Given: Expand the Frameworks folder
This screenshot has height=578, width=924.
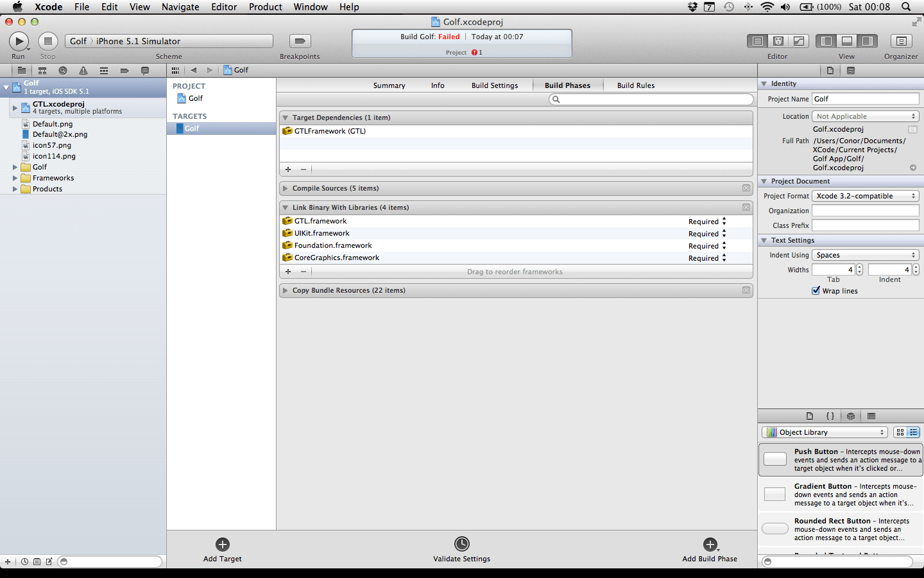Looking at the screenshot, I should coord(15,178).
